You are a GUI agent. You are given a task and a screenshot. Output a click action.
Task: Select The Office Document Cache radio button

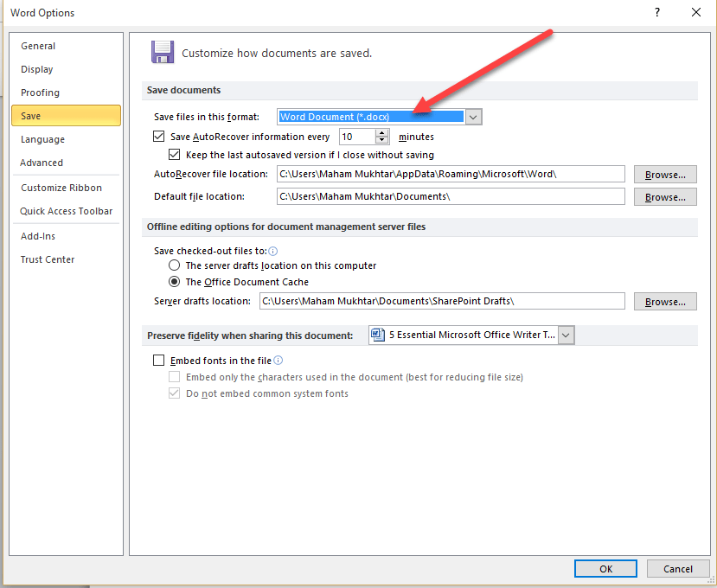(x=174, y=282)
